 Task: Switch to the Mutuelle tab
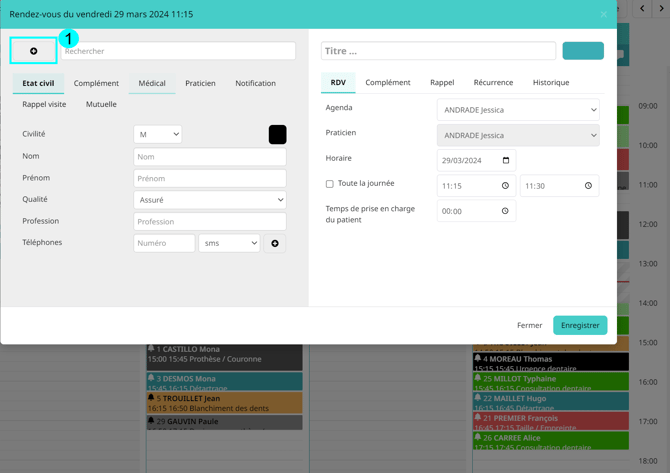[x=101, y=104]
